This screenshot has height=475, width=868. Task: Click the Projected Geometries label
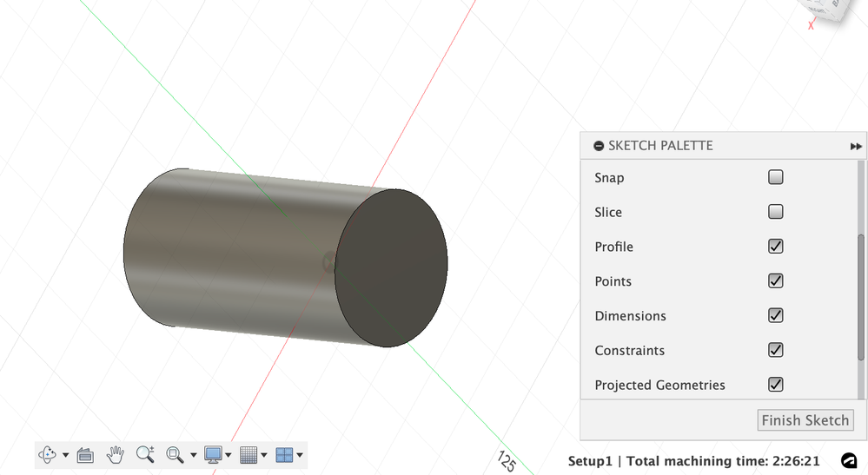click(x=659, y=385)
